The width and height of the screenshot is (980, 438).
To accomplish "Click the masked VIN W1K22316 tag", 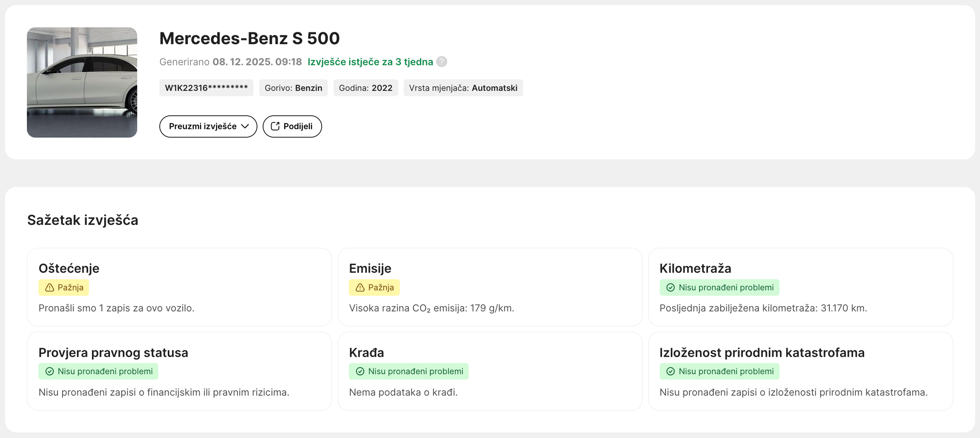I will click(206, 88).
